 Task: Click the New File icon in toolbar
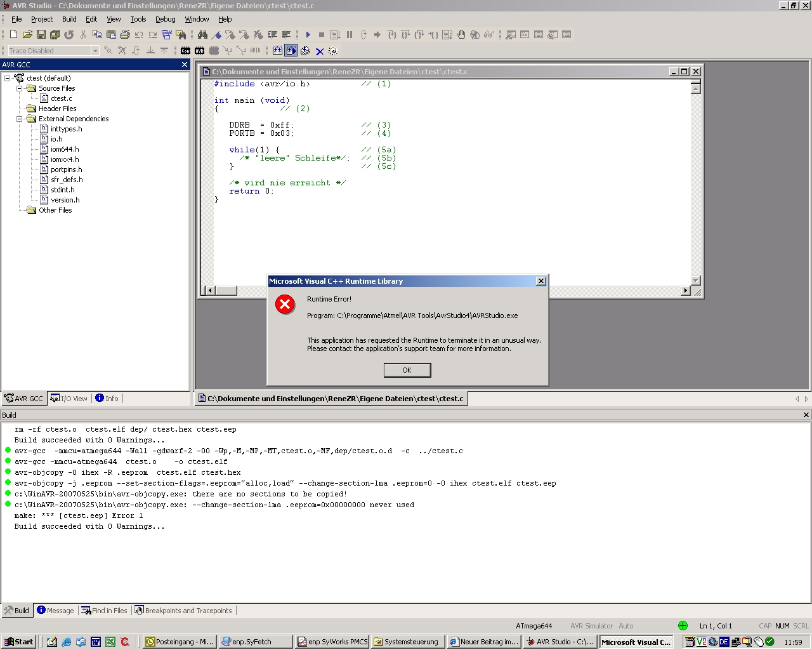pos(13,35)
